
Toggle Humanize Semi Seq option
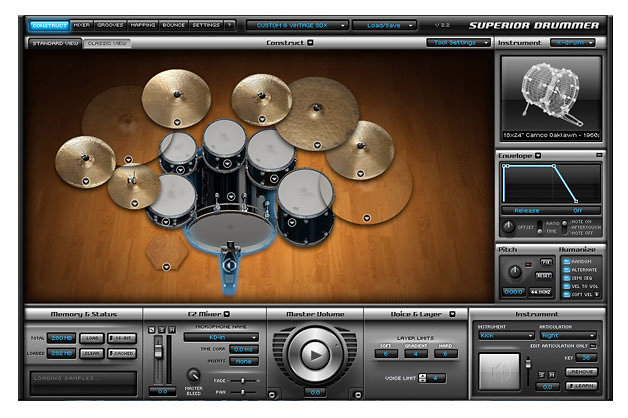566,278
